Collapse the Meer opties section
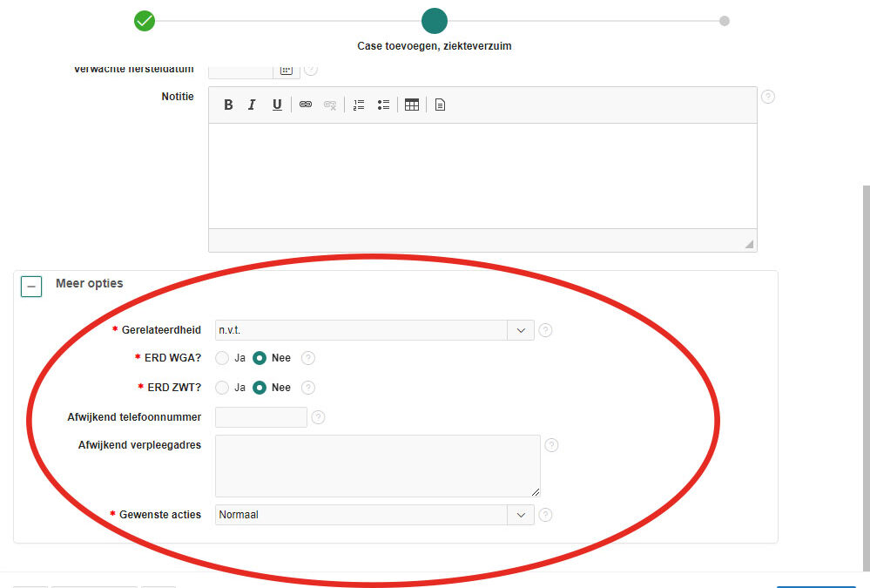This screenshot has height=588, width=870. [31, 287]
